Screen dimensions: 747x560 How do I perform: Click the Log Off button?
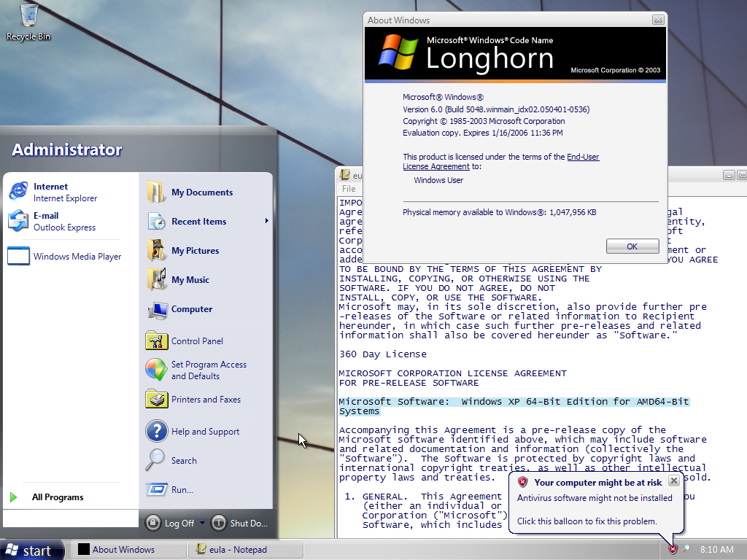point(171,523)
